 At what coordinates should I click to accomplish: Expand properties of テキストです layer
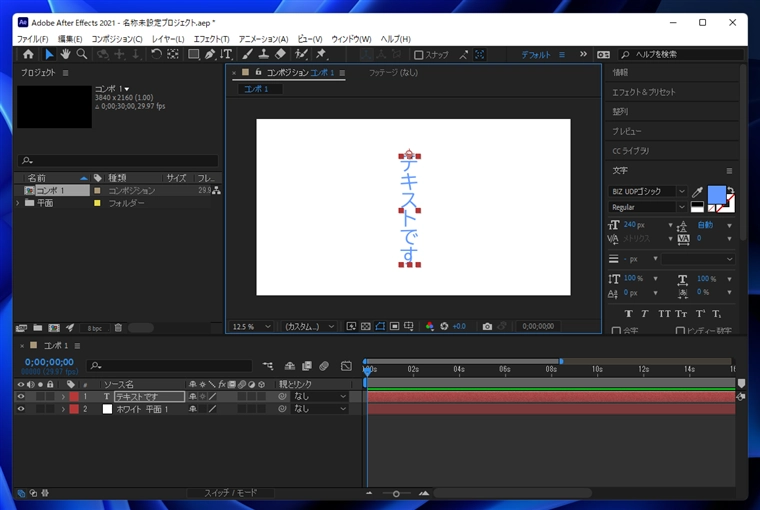pos(63,397)
